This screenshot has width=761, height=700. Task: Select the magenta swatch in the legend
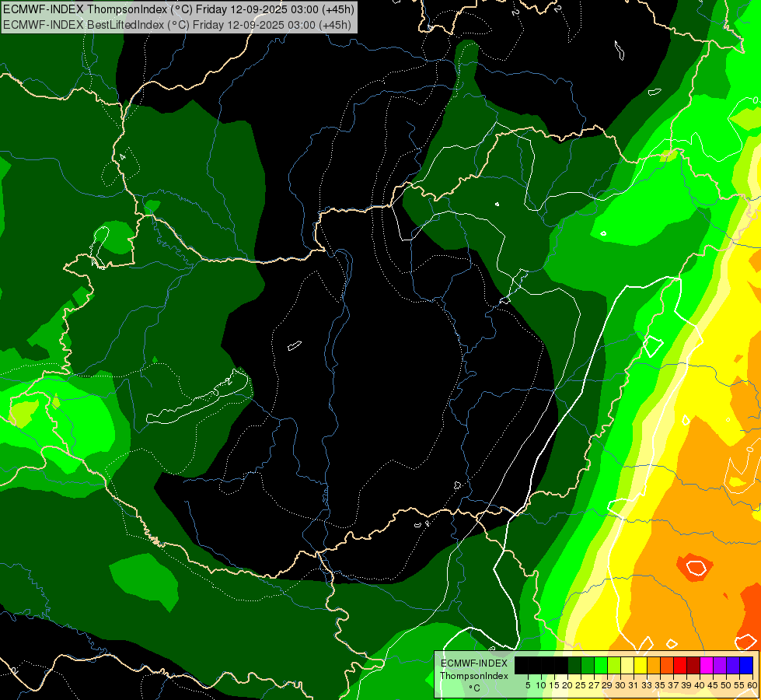click(x=707, y=665)
